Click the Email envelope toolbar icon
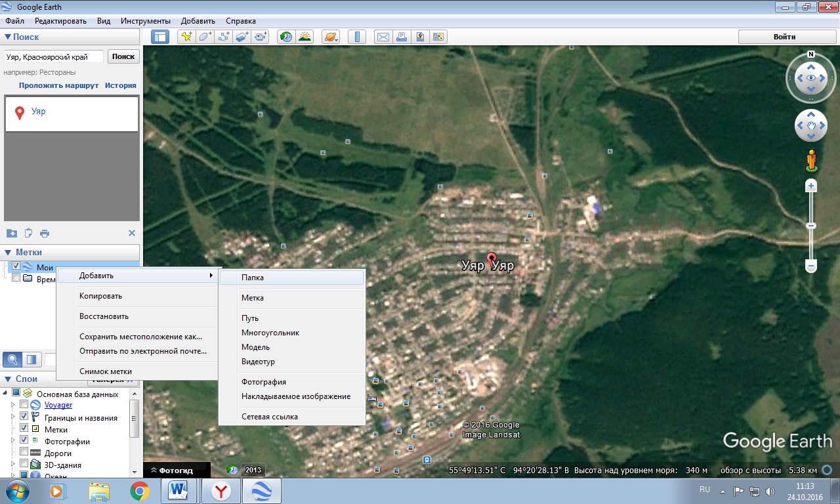The height and width of the screenshot is (504, 840). (383, 37)
